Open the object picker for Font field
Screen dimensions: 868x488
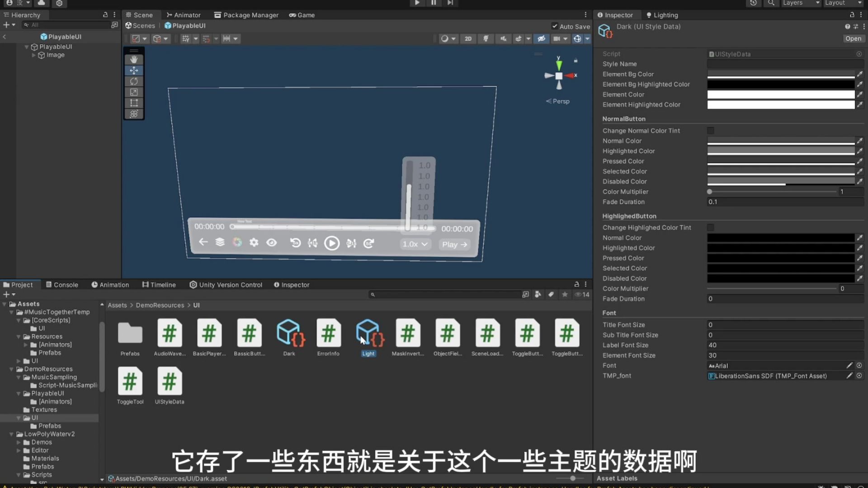[x=859, y=366]
